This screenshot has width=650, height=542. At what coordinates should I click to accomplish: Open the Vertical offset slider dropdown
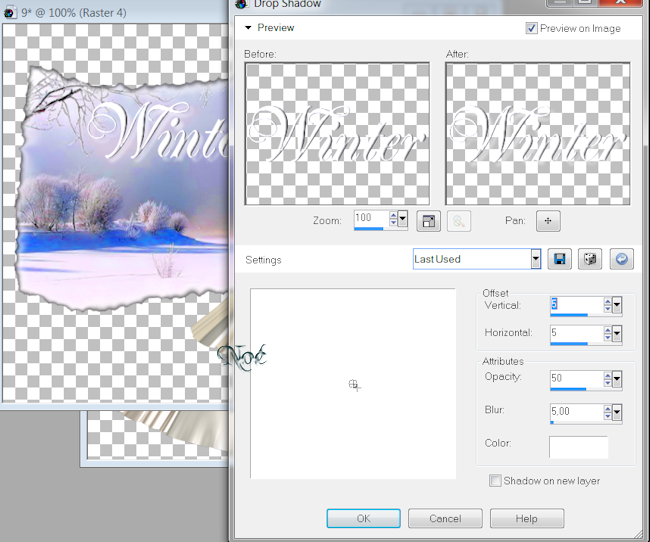tap(617, 304)
